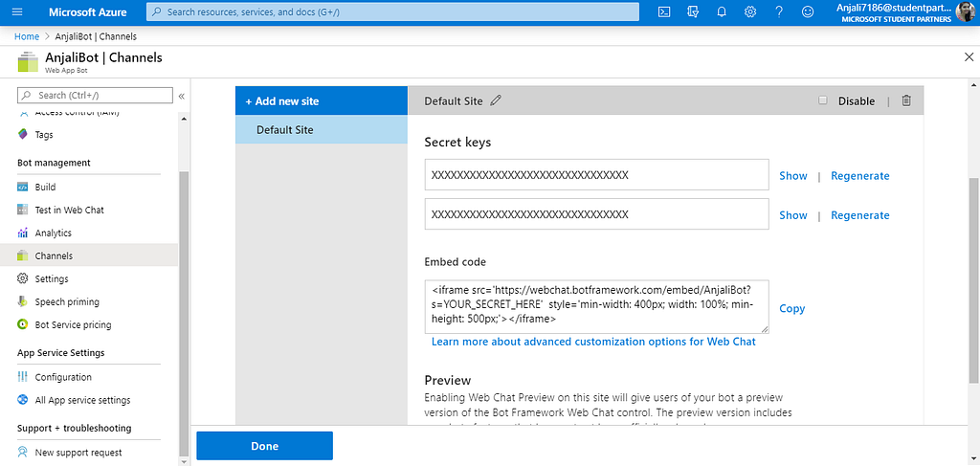Copy the embed code
980x466 pixels.
pos(791,309)
